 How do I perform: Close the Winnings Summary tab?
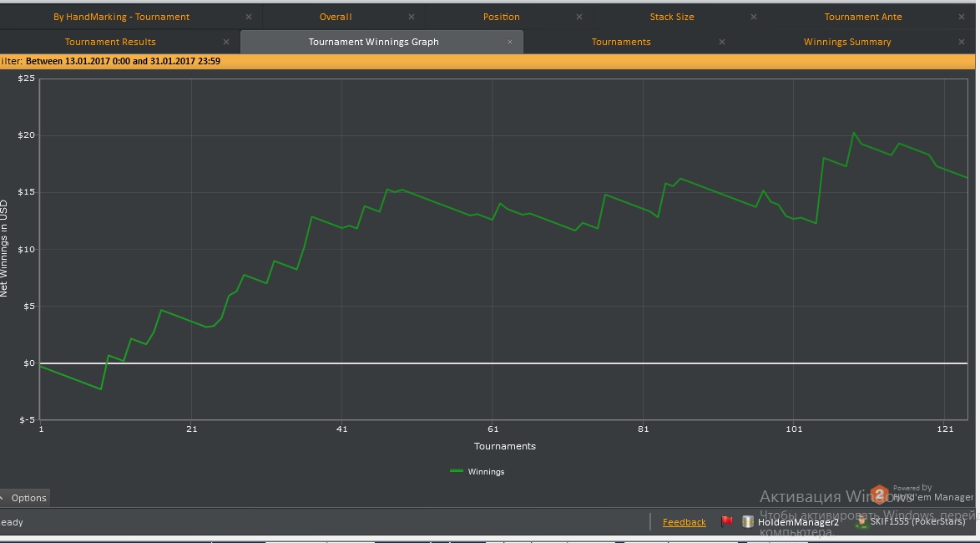(x=962, y=42)
